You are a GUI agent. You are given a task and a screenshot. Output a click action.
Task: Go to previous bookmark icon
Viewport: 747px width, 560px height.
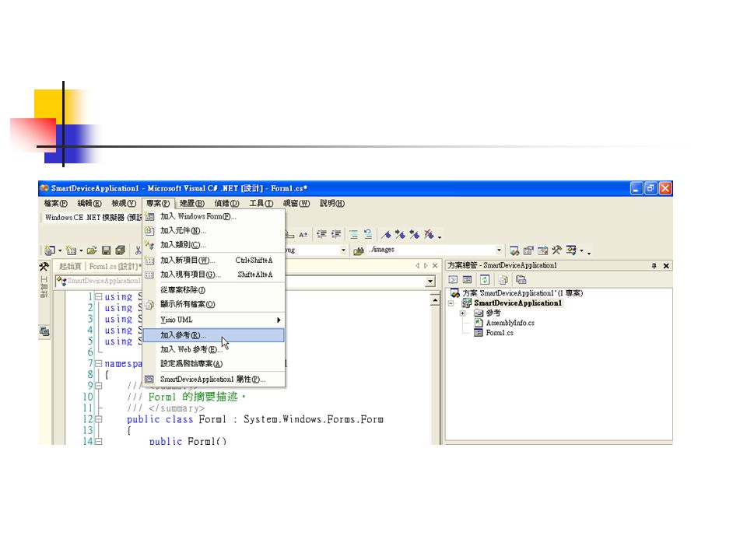click(x=415, y=234)
